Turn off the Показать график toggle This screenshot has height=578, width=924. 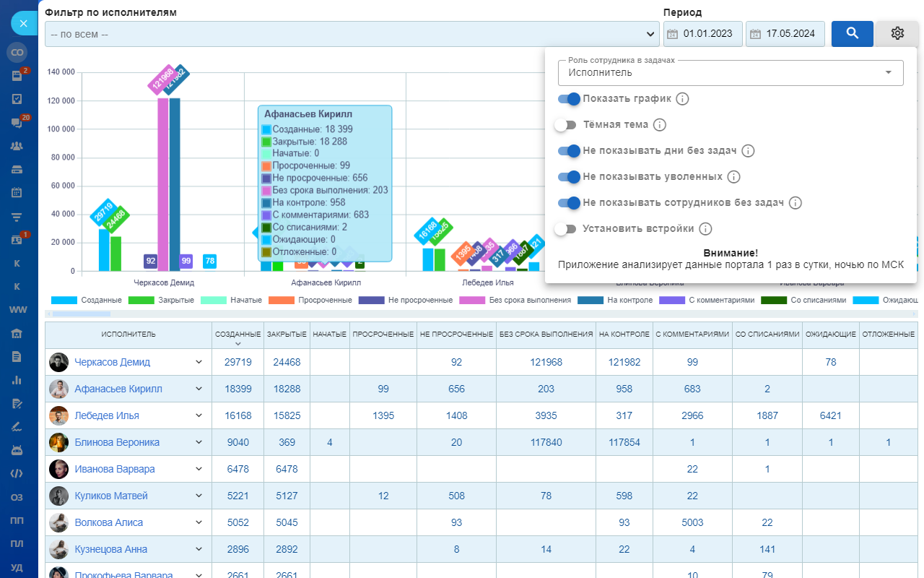coord(570,99)
